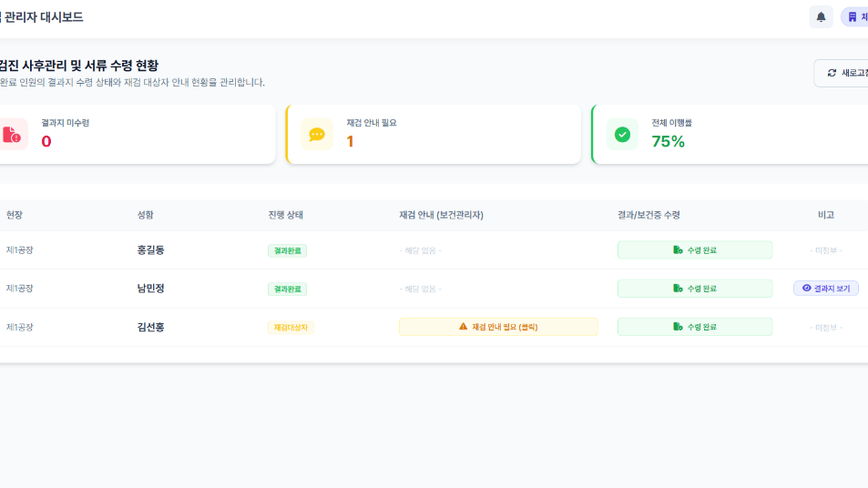Click 수령 완료 button in 남민정 row
Screen dimensions: 868x488
pyautogui.click(x=694, y=289)
